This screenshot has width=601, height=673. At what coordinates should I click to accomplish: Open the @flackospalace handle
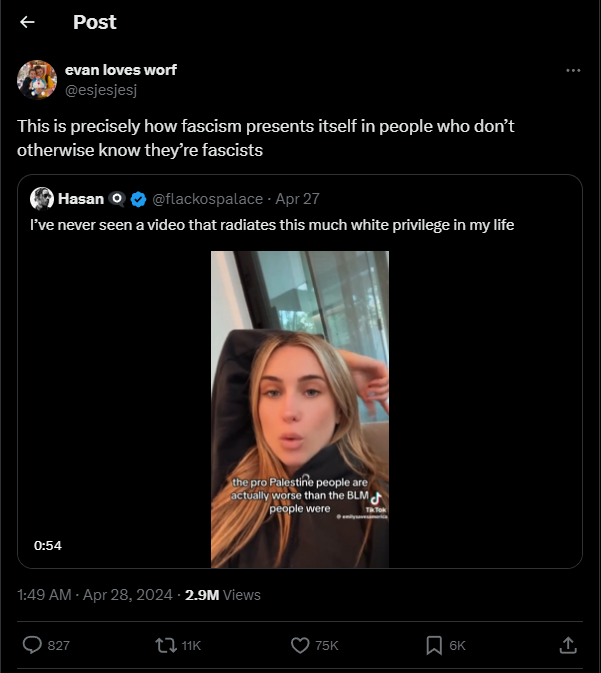click(208, 198)
